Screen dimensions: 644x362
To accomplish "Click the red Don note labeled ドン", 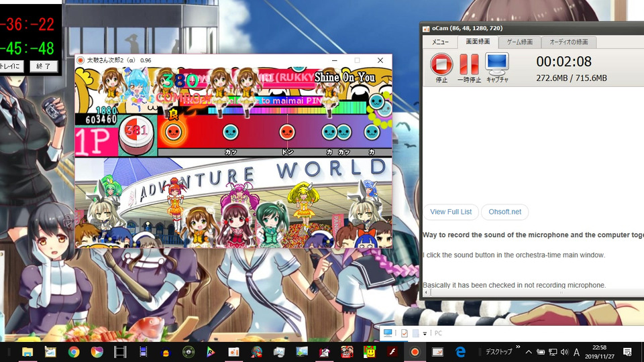I will [x=287, y=132].
